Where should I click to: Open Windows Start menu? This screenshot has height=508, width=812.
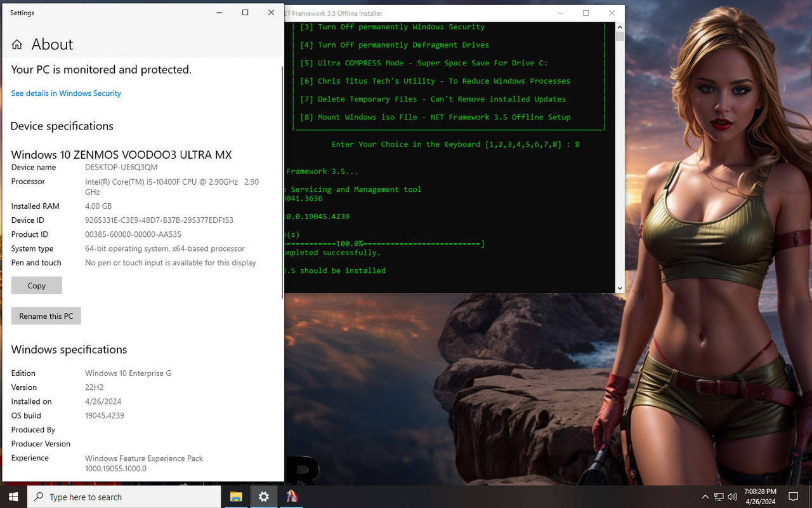click(13, 497)
